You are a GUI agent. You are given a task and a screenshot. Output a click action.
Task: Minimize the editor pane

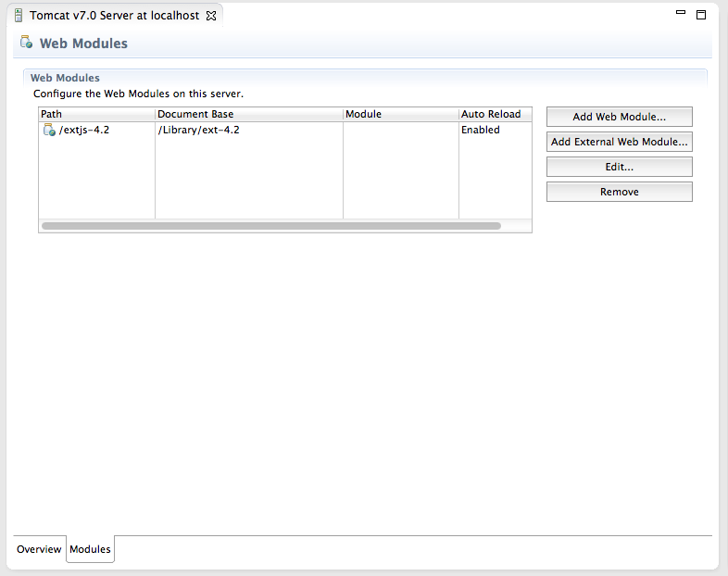[681, 14]
